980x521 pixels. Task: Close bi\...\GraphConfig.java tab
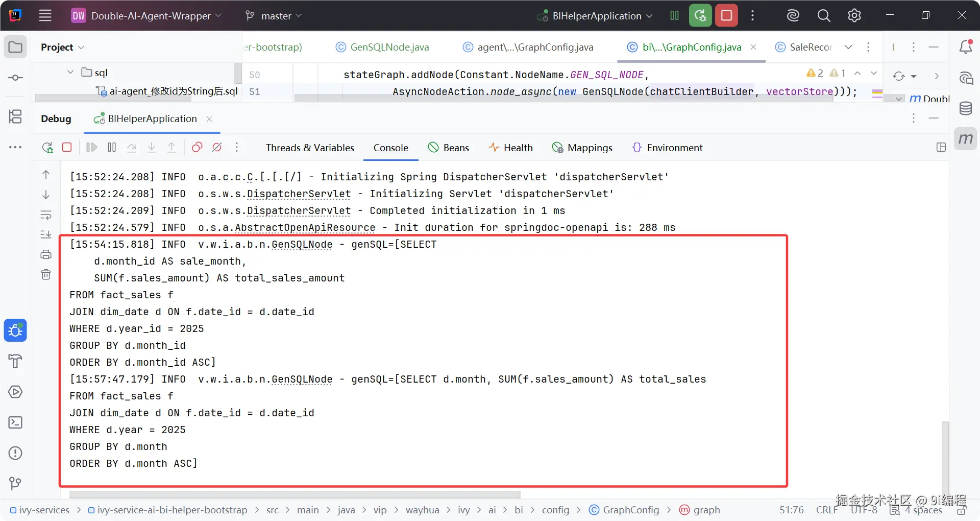[753, 47]
